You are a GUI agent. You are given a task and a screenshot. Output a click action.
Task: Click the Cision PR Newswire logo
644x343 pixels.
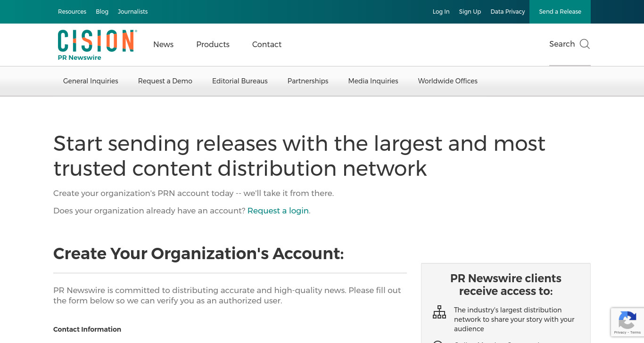point(97,45)
